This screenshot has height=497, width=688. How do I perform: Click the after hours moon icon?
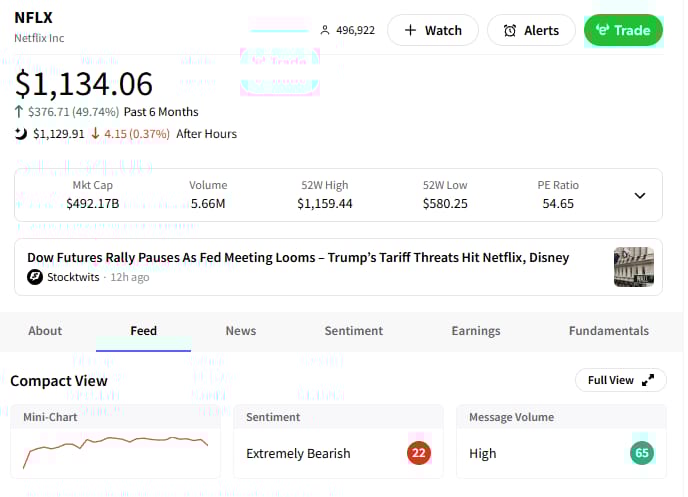pos(21,133)
